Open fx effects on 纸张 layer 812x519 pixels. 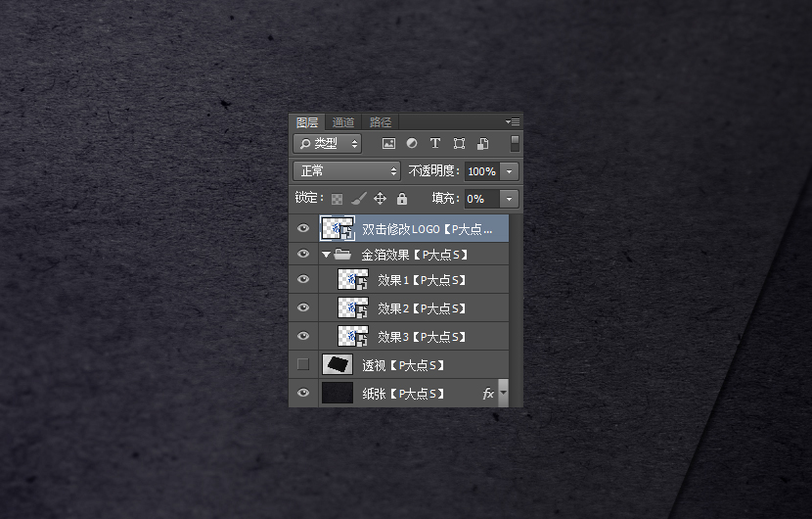click(x=487, y=394)
